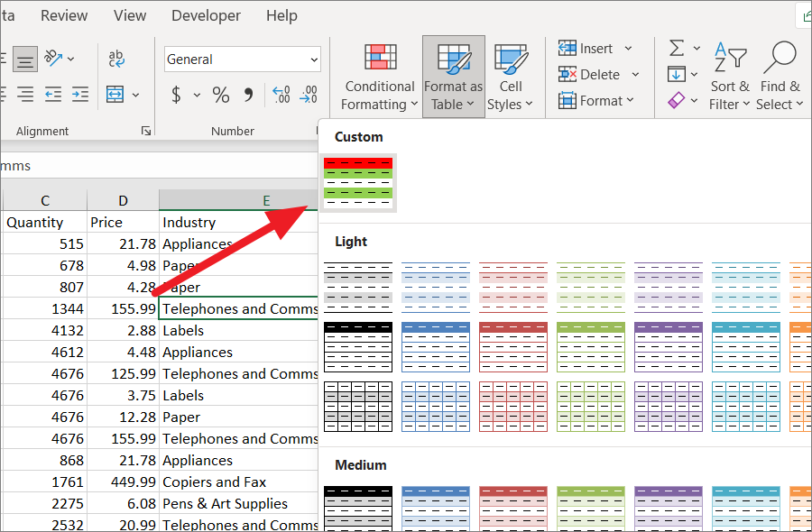Click the formula bar
Screen dimensions: 812x532
coord(160,166)
